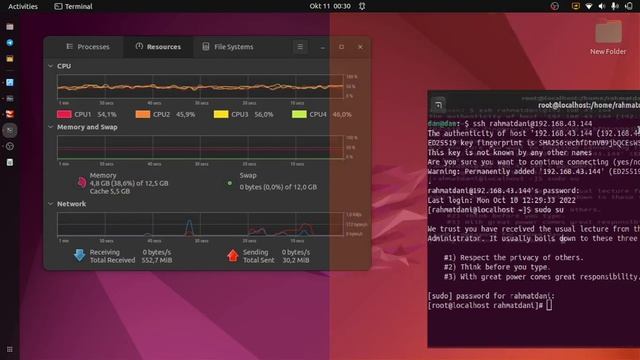This screenshot has width=640, height=360.
Task: Open the System Monitor hamburger menu
Action: click(300, 47)
